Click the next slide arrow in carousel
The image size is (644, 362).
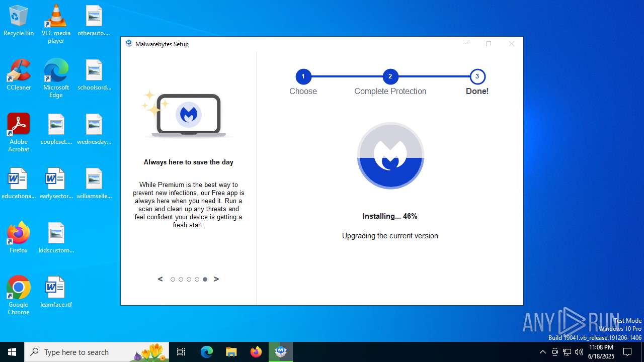(216, 279)
